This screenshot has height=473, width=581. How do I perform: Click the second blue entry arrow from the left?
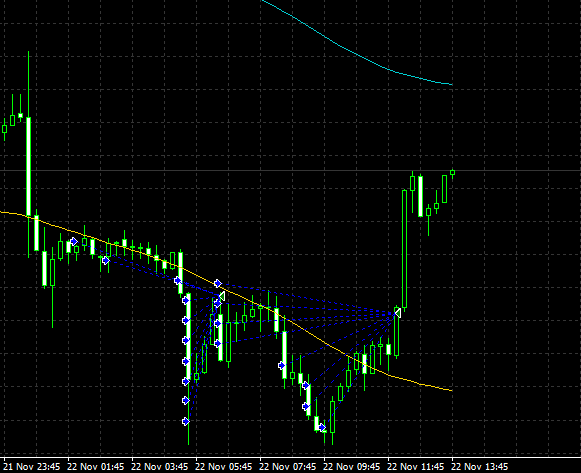tap(106, 261)
